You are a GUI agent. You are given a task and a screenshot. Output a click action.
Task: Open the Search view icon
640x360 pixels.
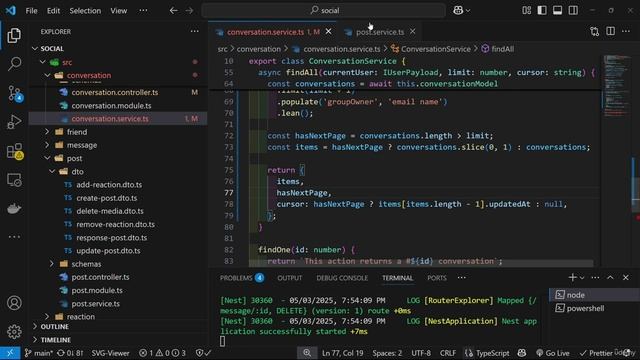click(14, 64)
